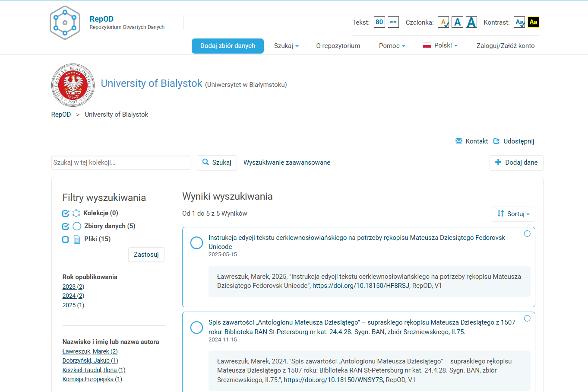Open the Instrukcja edycji tekstu dataset title

tap(357, 242)
